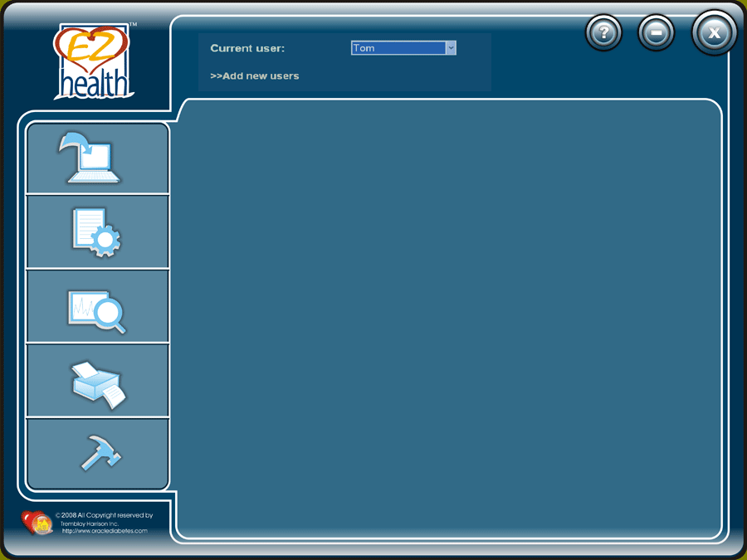Open the oraclediabetes.com website link
The height and width of the screenshot is (560, 747).
pos(105,531)
